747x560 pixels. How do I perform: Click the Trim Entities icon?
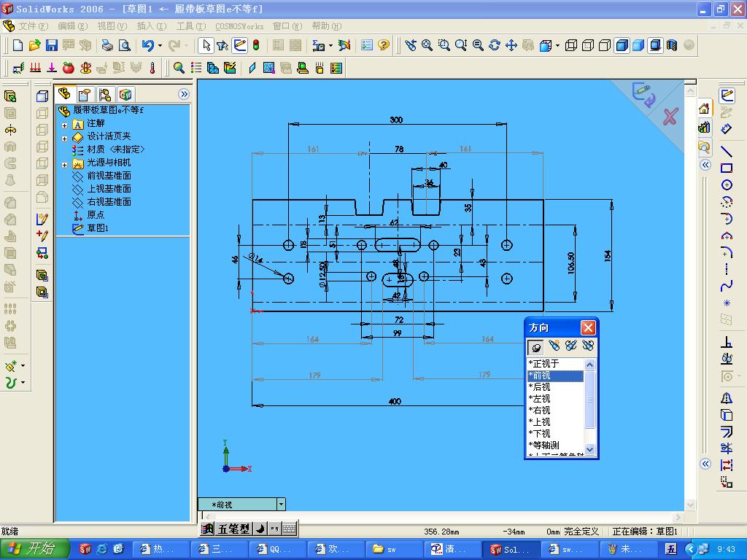(x=726, y=448)
